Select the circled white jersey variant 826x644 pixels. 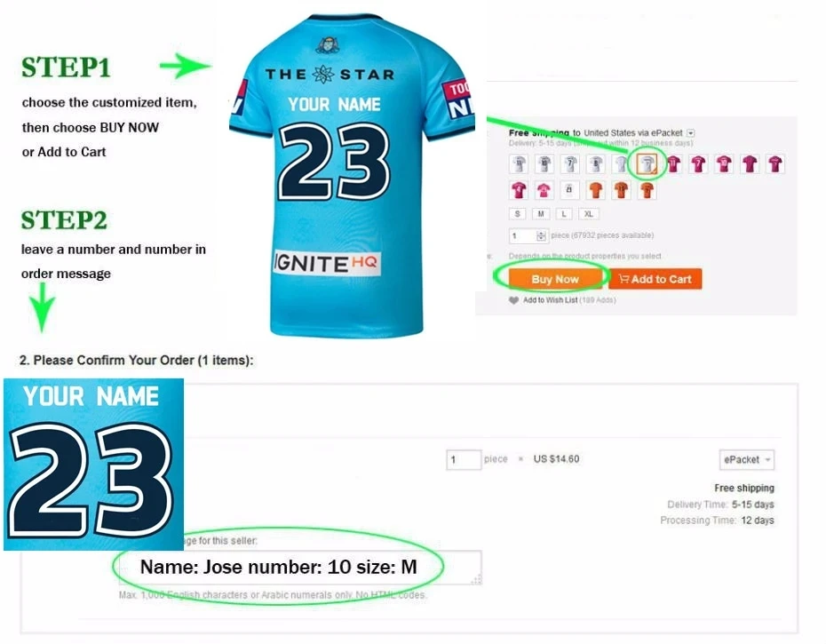647,164
